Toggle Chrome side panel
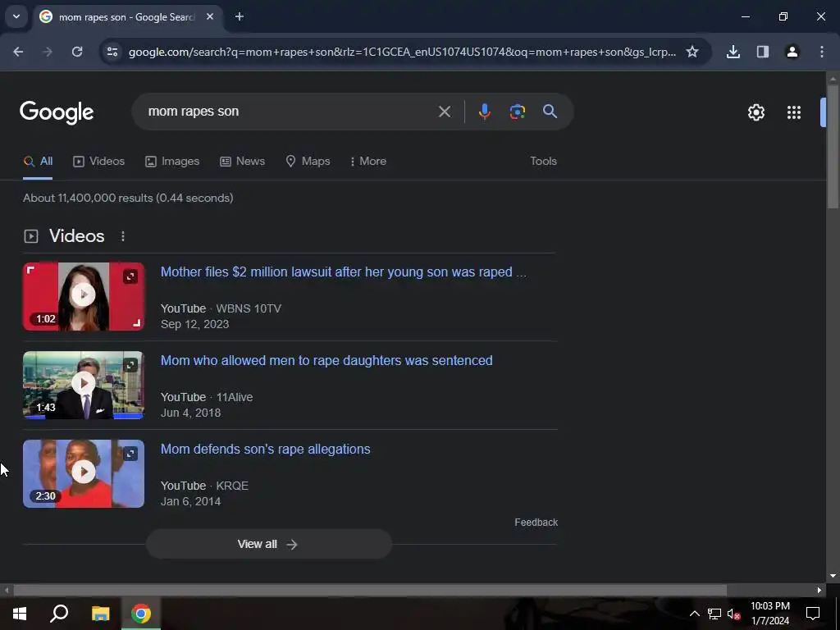840x630 pixels. click(x=762, y=52)
